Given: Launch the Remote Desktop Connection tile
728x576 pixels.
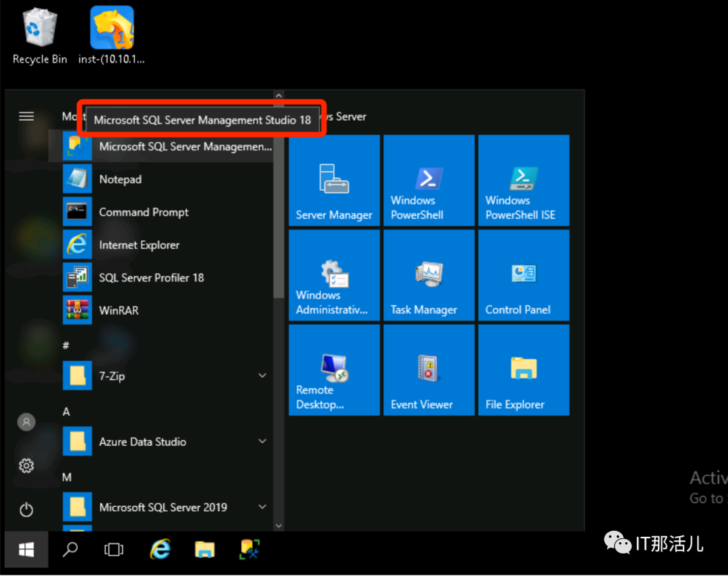Looking at the screenshot, I should (334, 370).
